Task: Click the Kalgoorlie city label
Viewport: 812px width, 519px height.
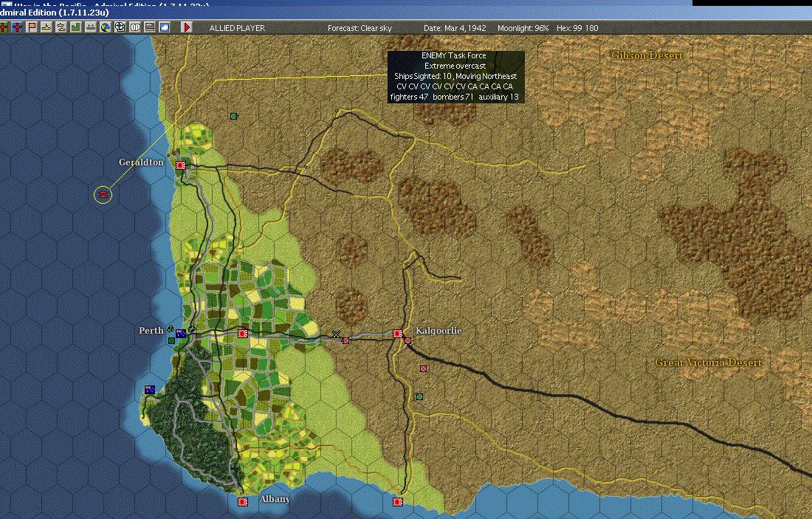Action: click(438, 331)
